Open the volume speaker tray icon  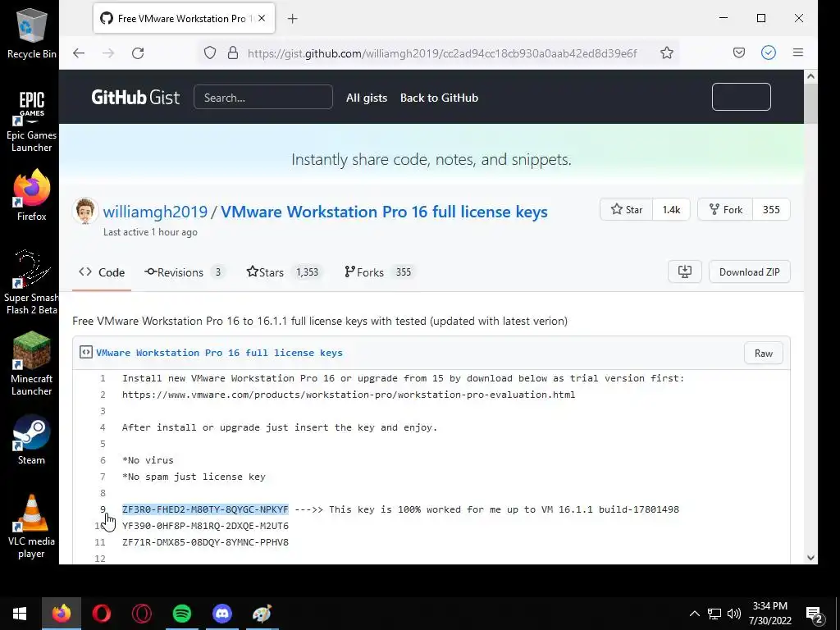(x=734, y=614)
